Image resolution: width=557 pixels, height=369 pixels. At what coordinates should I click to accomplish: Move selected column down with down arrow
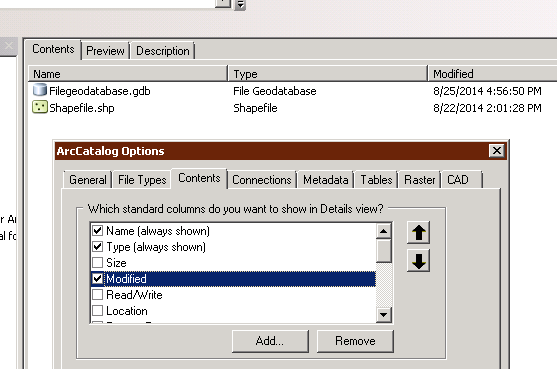click(418, 261)
